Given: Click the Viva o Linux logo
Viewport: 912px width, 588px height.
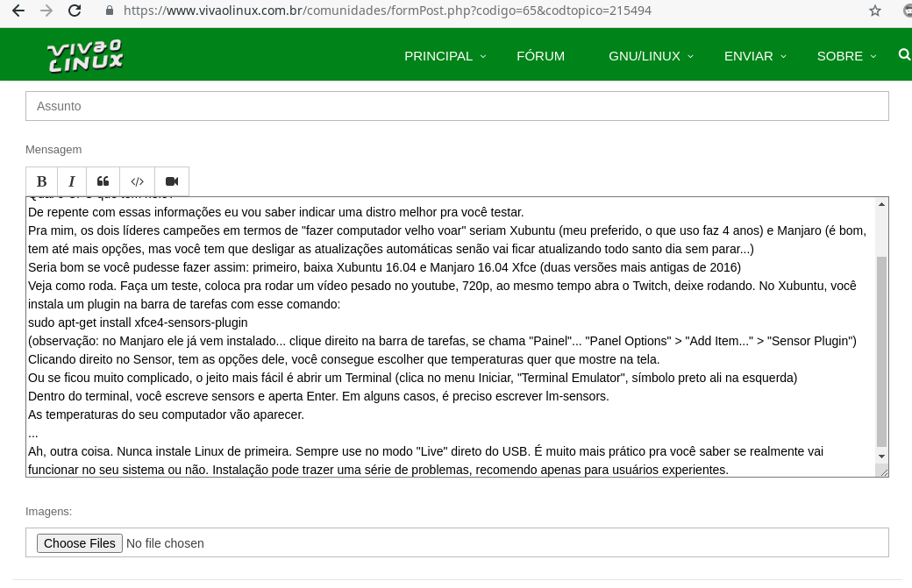Looking at the screenshot, I should (x=85, y=55).
